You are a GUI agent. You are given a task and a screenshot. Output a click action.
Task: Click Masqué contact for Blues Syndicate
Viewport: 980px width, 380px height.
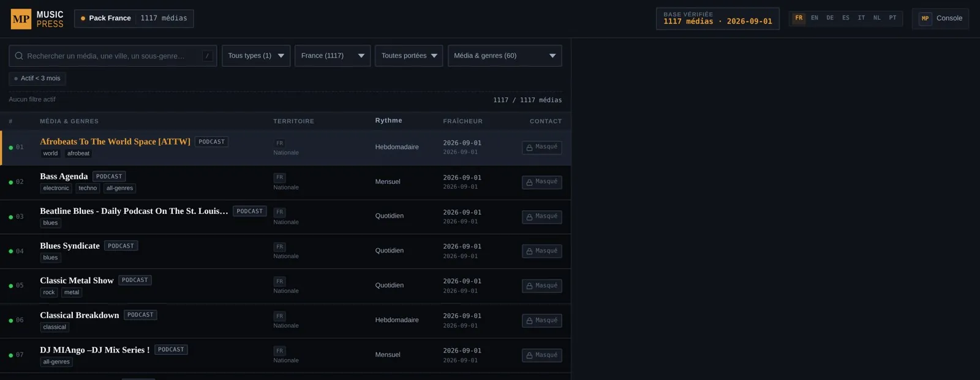(x=542, y=251)
